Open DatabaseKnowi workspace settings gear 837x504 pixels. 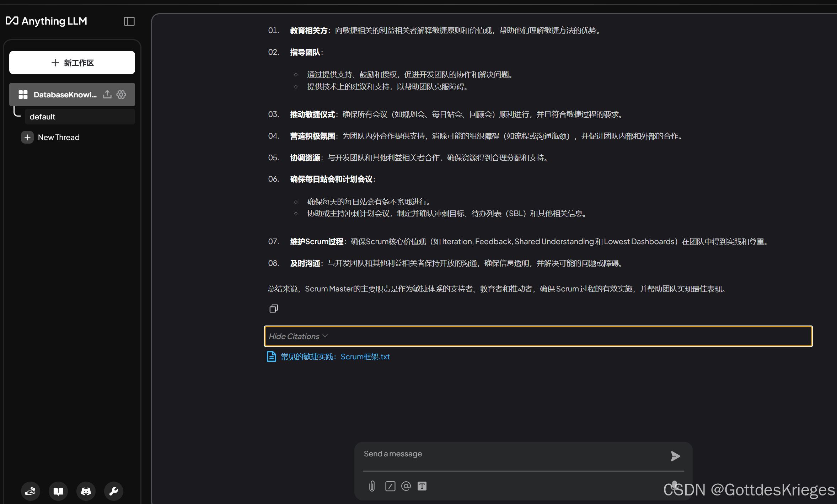(x=121, y=94)
